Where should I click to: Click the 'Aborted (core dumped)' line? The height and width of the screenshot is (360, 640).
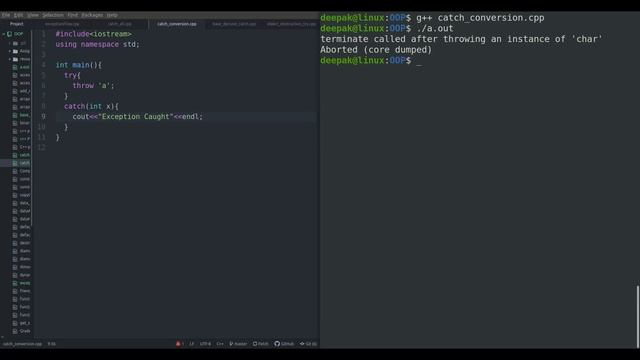point(376,50)
